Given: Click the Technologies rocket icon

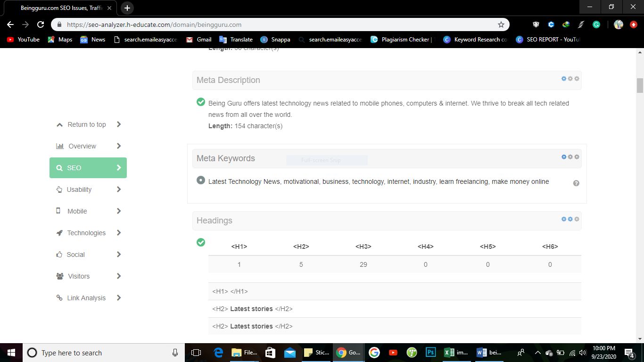Looking at the screenshot, I should [59, 233].
